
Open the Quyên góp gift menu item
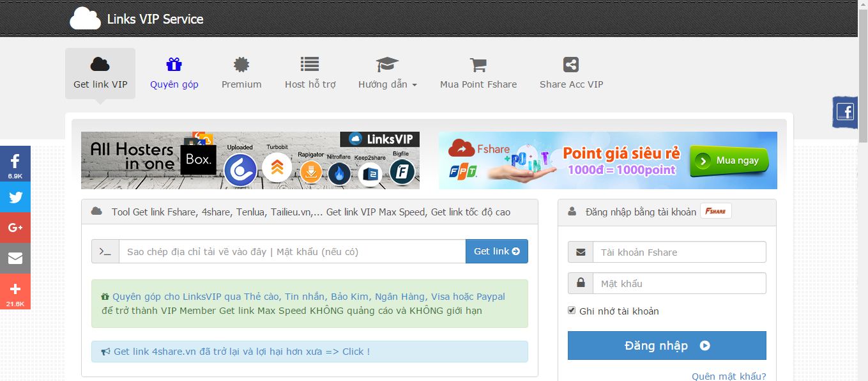click(174, 74)
